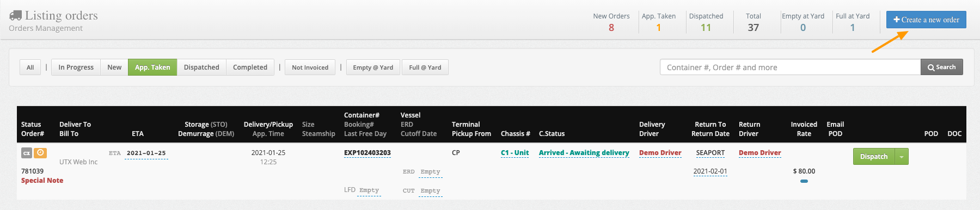The height and width of the screenshot is (210, 980).
Task: Click the blue rate indicator under $80.00
Action: click(804, 181)
